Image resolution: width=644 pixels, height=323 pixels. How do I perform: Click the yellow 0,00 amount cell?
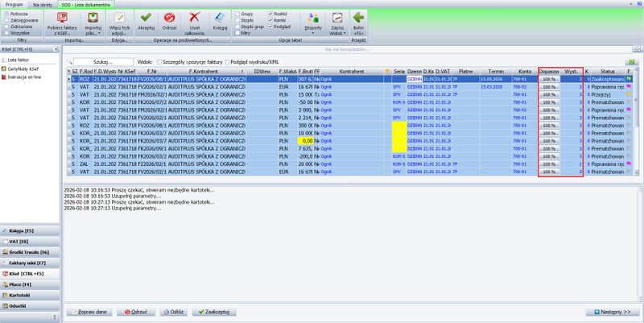point(306,141)
